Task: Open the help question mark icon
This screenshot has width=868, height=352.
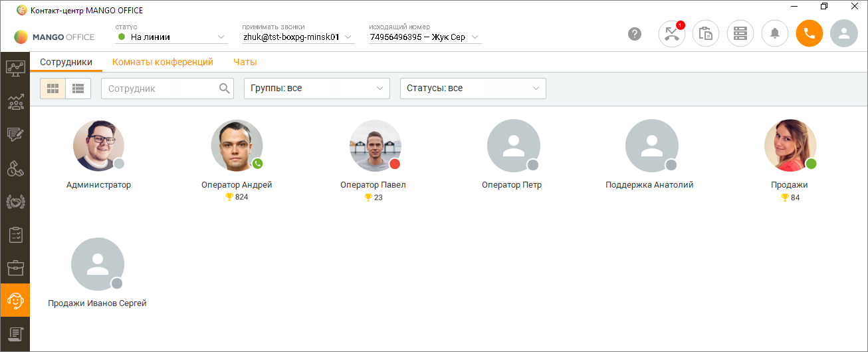Action: click(x=635, y=34)
